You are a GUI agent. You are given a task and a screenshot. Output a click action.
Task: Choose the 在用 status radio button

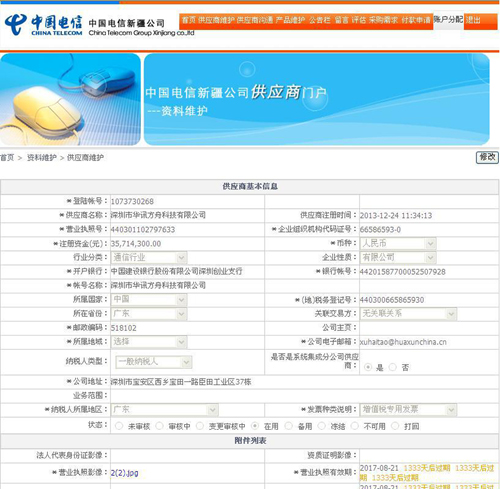pos(255,426)
